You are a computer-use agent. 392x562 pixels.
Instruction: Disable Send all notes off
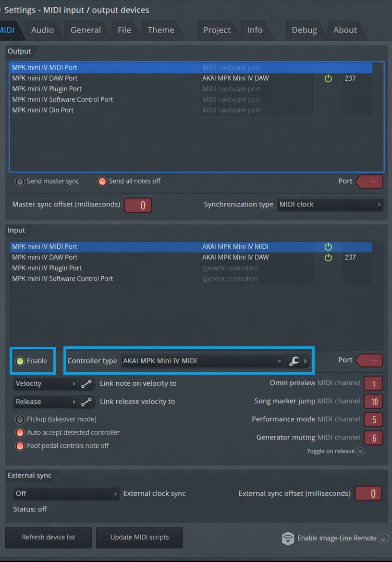coord(102,182)
